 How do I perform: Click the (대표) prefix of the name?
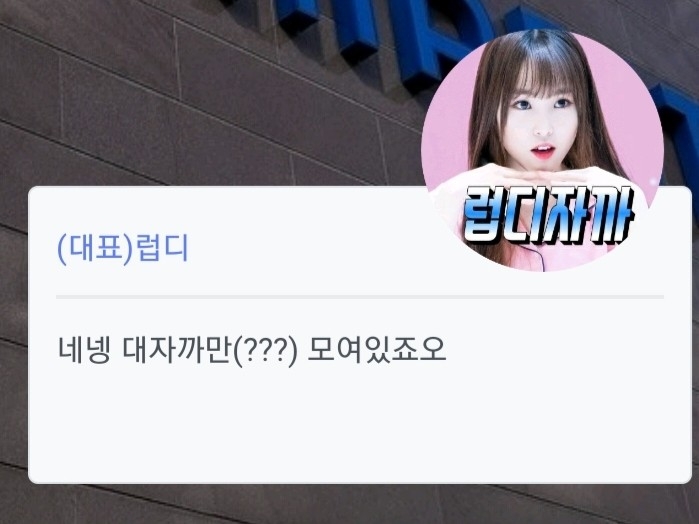95,248
